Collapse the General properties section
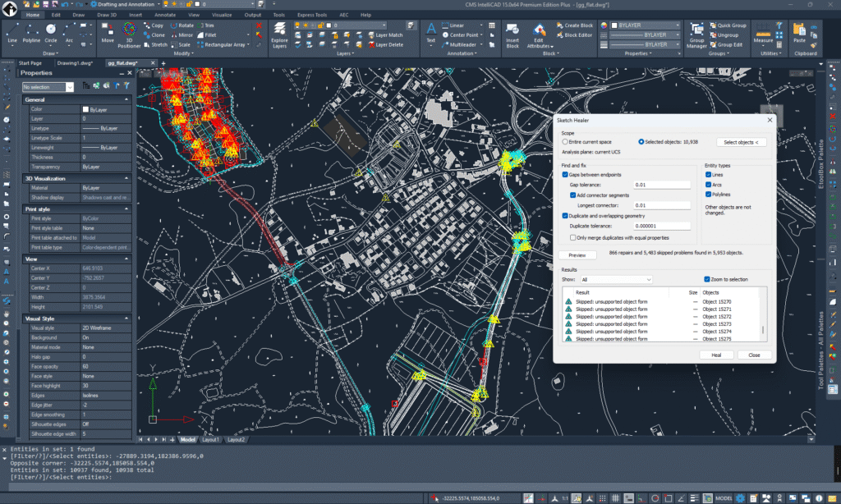This screenshot has width=841, height=504. (126, 99)
